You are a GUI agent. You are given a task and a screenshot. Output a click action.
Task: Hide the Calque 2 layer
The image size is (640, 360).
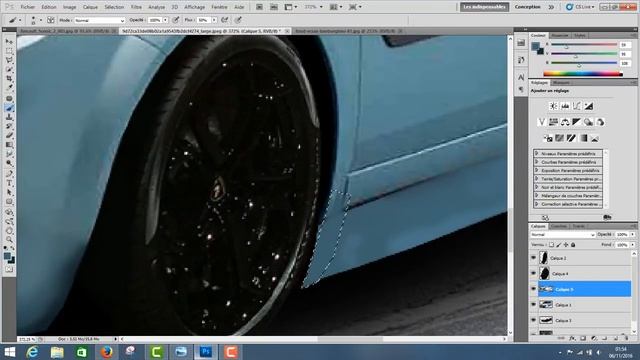(x=533, y=258)
